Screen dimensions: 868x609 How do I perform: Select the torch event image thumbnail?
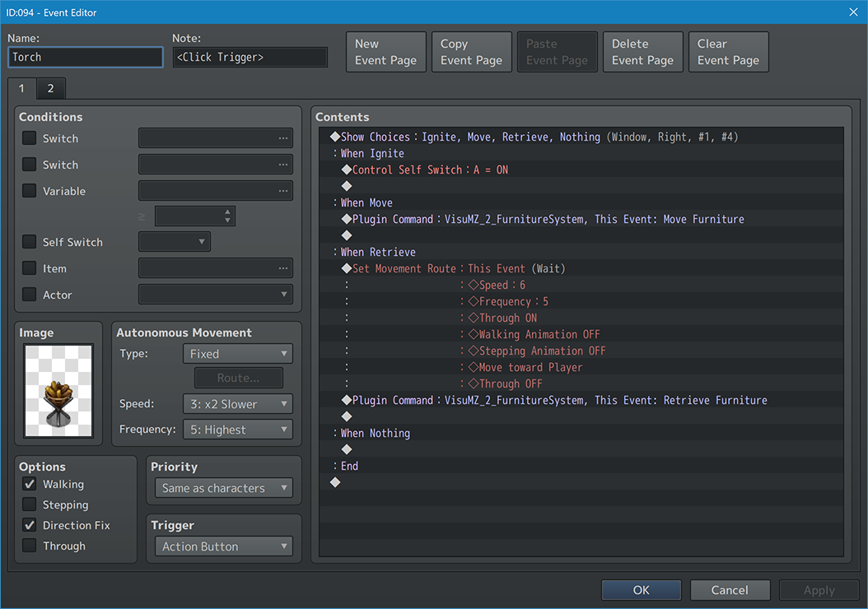(x=58, y=390)
